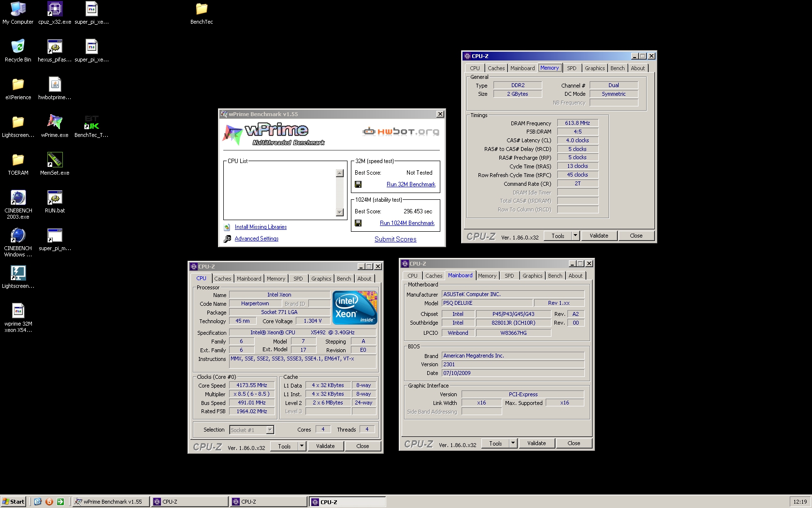Viewport: 812px width, 508px height.
Task: Open Validate button in Mainboard window
Action: (536, 443)
